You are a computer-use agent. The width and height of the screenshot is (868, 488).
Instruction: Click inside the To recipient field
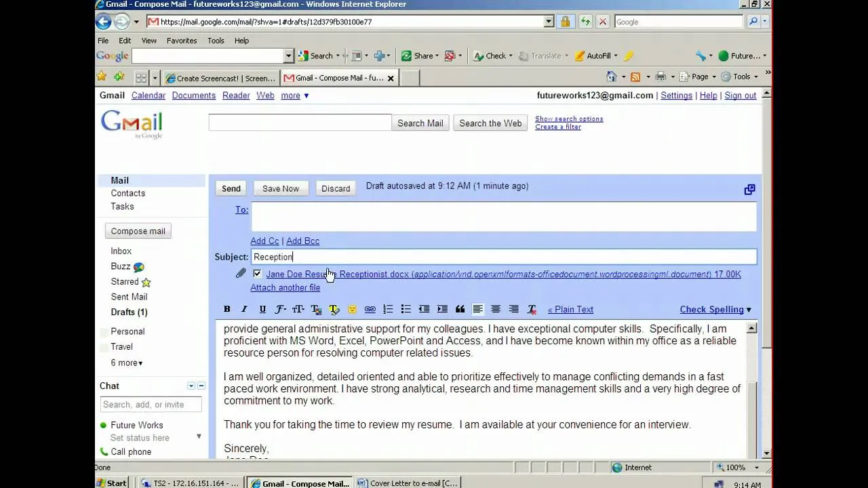click(x=504, y=216)
